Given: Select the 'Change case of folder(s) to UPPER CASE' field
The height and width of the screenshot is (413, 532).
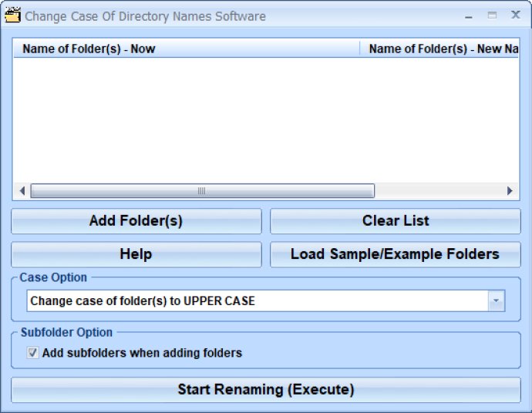Looking at the screenshot, I should click(x=266, y=301).
